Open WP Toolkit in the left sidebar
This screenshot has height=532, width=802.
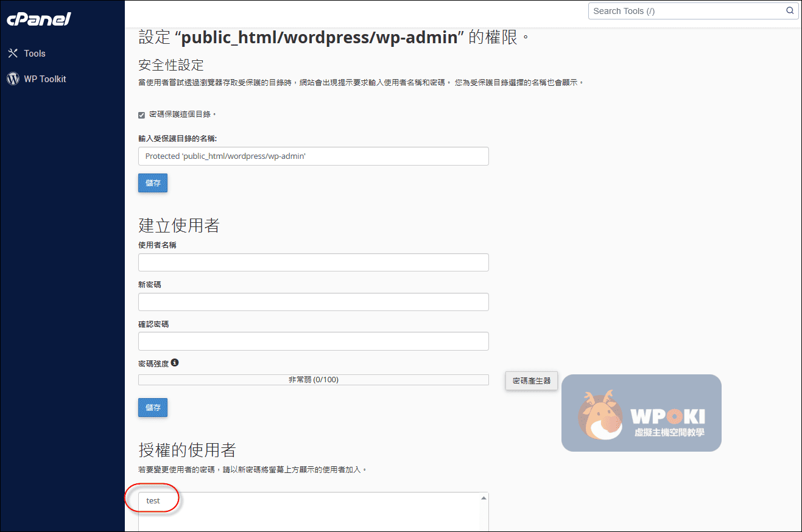[45, 79]
